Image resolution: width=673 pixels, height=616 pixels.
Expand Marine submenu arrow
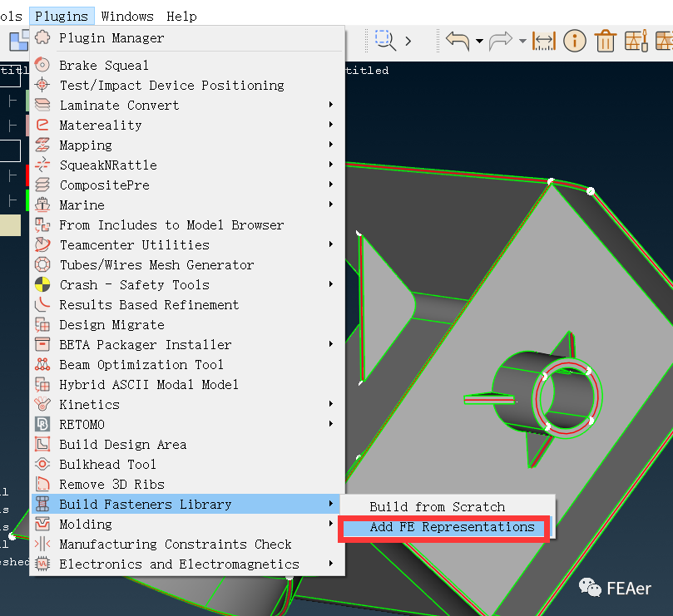[331, 204]
